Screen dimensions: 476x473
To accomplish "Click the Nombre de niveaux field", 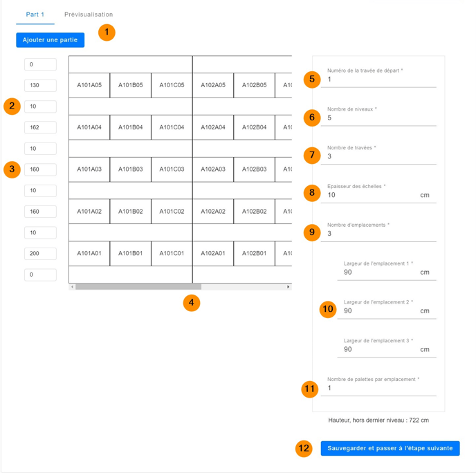I will click(381, 118).
